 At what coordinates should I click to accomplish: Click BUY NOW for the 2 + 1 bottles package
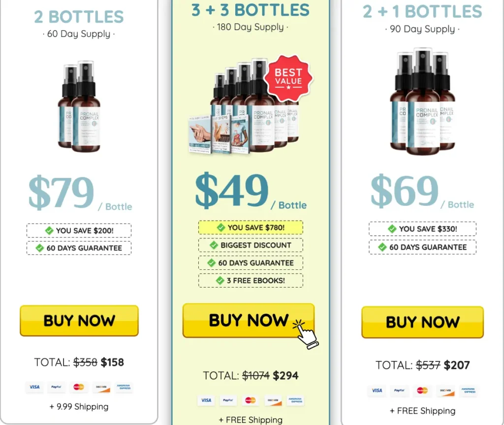point(422,322)
